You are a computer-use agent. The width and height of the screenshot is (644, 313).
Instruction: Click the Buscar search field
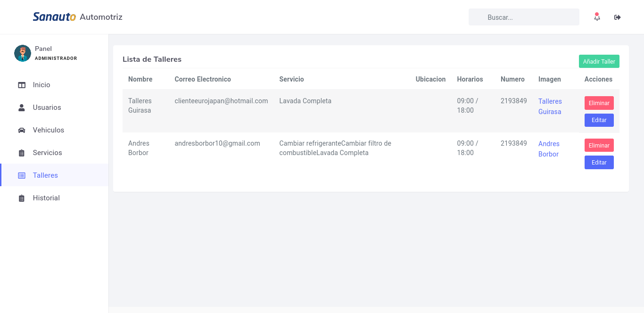(524, 17)
